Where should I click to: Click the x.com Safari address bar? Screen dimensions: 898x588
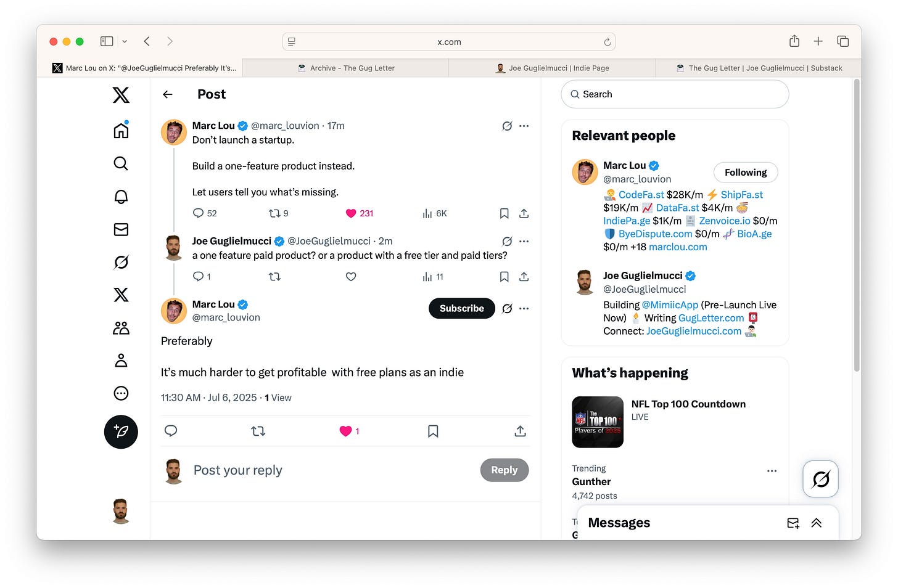[x=449, y=42]
